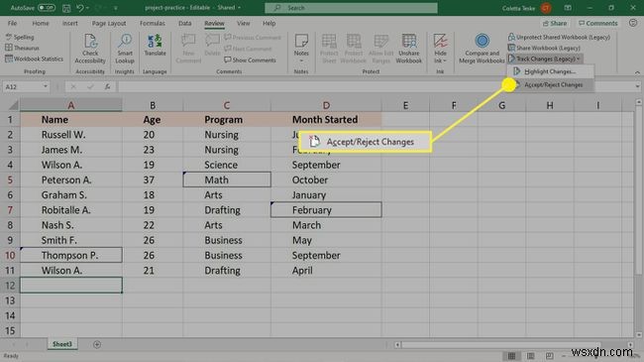Click the Insert Function fx icon

pyautogui.click(x=107, y=87)
